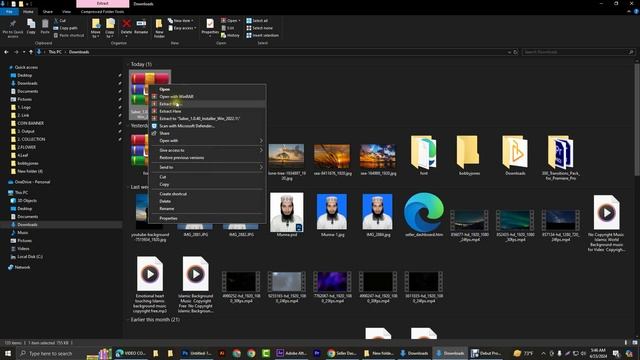Switch to the View ribbon tab
Image resolution: width=640 pixels, height=360 pixels.
(x=66, y=11)
